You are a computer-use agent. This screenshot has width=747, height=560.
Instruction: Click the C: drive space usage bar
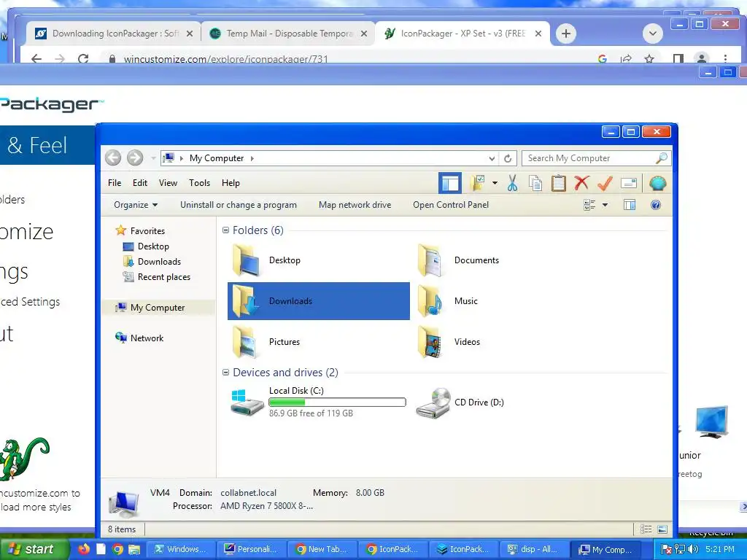(337, 402)
